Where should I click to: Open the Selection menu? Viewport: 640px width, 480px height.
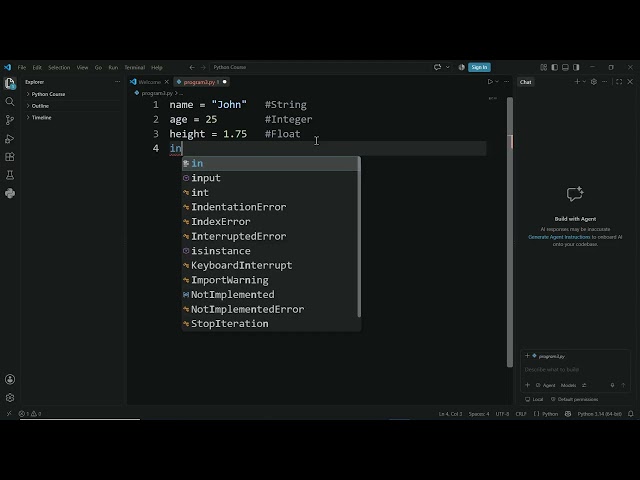[59, 67]
